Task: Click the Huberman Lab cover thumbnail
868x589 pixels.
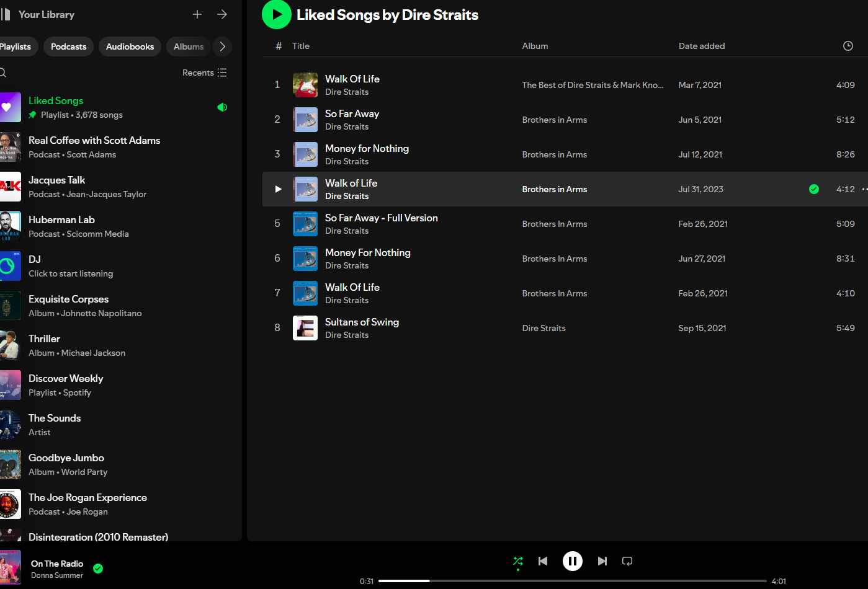Action: point(10,226)
